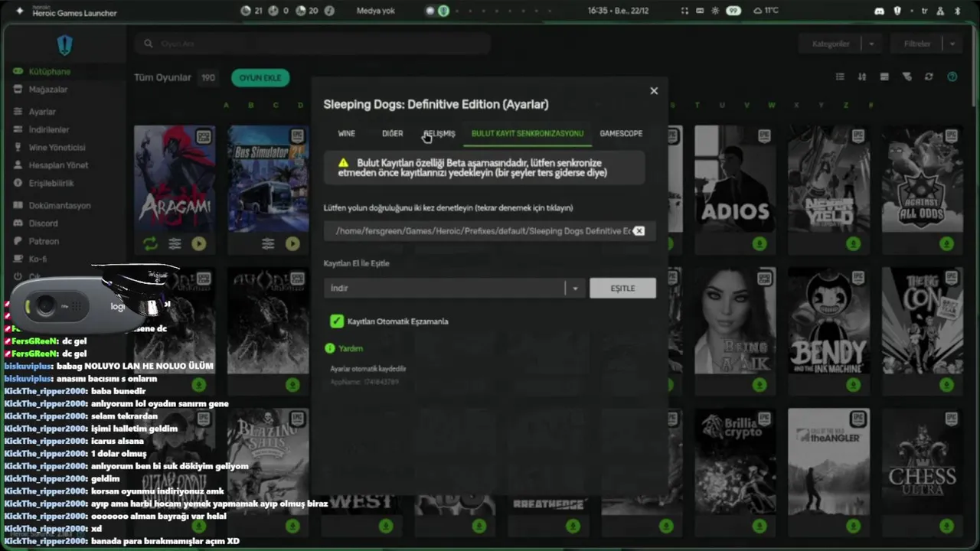Download The Big Con game
This screenshot has width=980, height=551.
click(946, 385)
